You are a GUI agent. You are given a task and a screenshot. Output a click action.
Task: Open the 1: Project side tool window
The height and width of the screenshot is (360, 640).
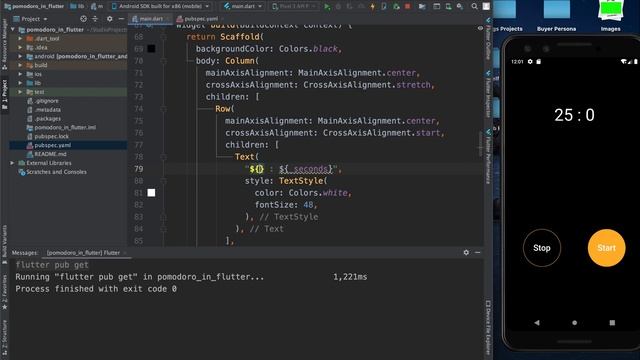(x=4, y=94)
